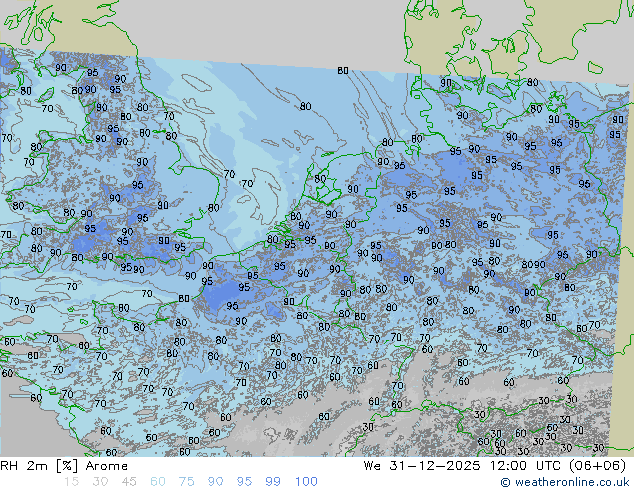The width and height of the screenshot is (634, 490).
Task: Click the 'We 31-12-2025 12:00 UTC (06+06)' timestamp
Action: 495,466
